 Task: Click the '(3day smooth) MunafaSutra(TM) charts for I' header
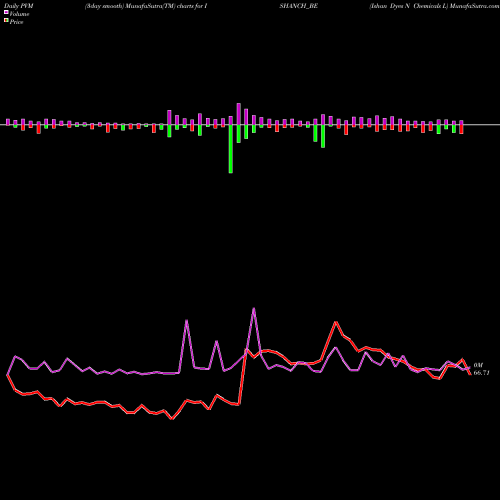coord(146,6)
